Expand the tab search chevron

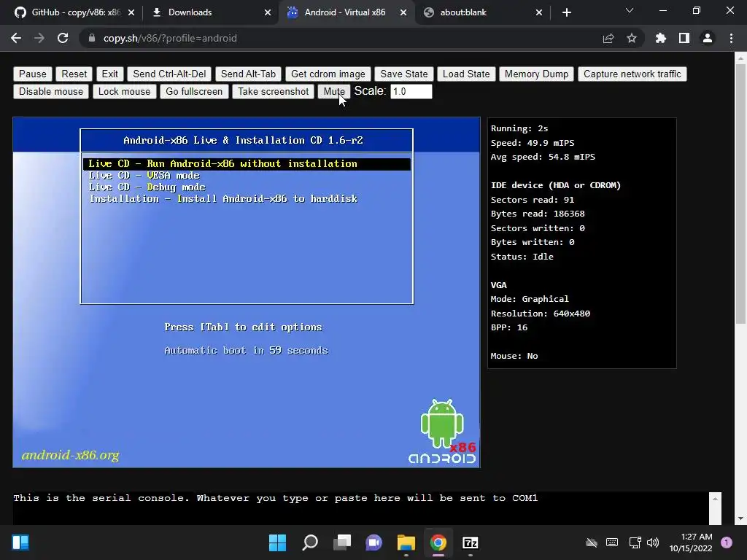point(630,10)
